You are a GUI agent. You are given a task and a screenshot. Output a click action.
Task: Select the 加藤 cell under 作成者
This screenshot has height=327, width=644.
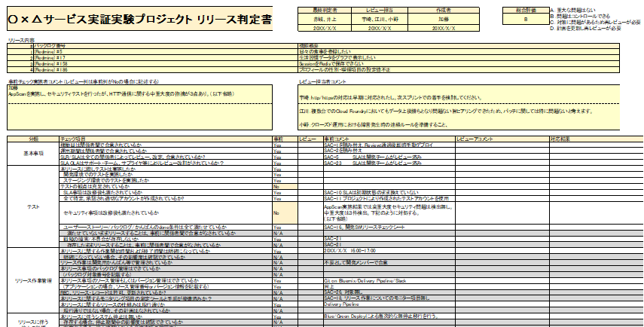pos(444,19)
